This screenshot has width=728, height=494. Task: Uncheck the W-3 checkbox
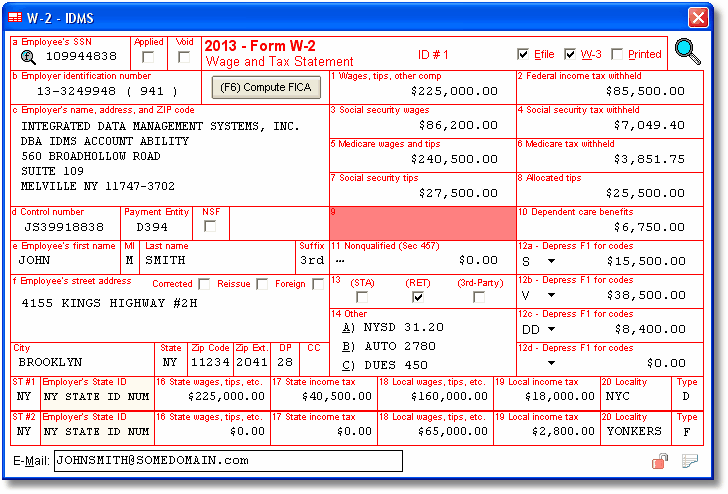tap(570, 54)
